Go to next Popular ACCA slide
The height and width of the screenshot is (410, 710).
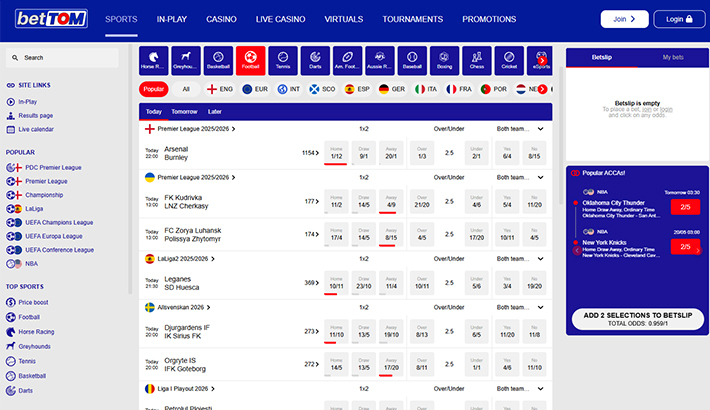(698, 251)
